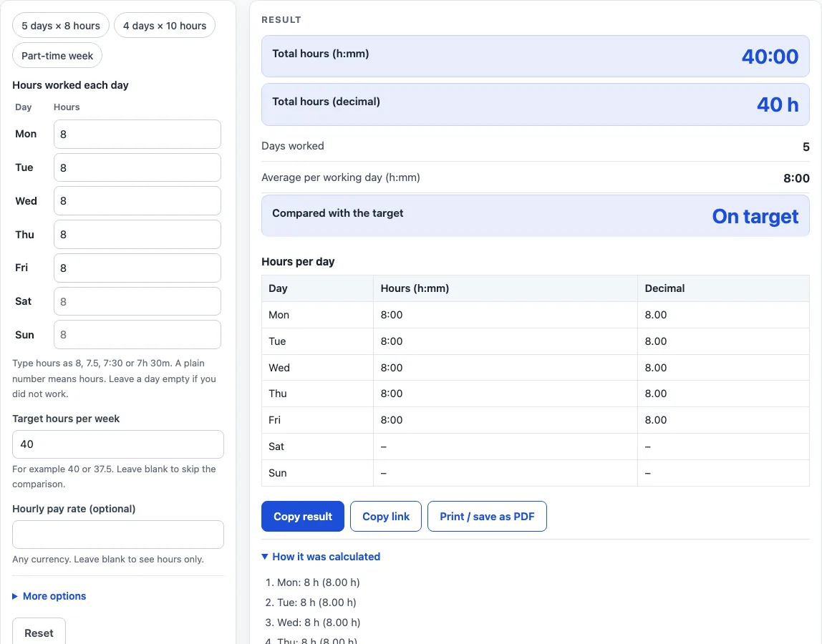This screenshot has width=822, height=644.
Task: Click into the Thu hours field
Action: click(137, 234)
